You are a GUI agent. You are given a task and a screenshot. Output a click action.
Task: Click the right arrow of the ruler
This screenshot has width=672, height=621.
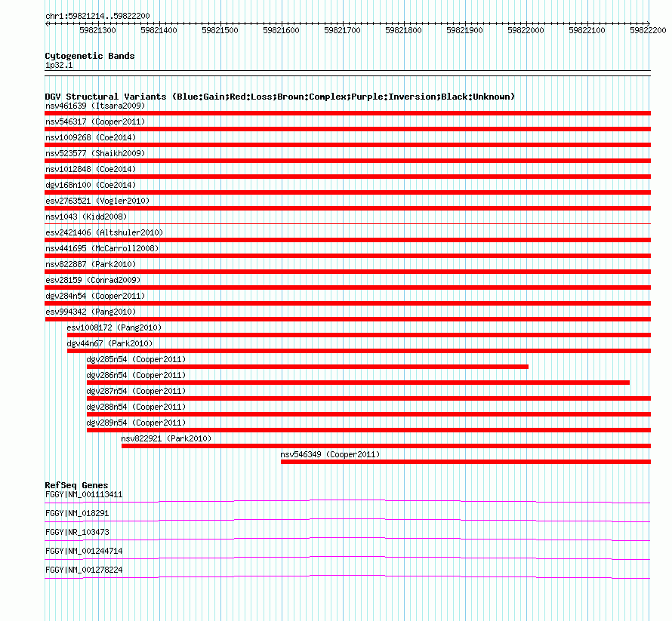pyautogui.click(x=649, y=23)
